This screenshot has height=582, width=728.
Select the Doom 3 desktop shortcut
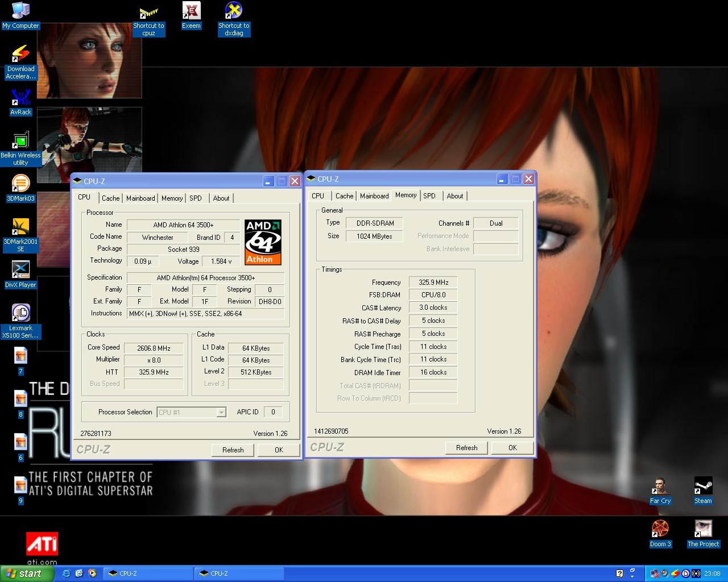tap(660, 534)
